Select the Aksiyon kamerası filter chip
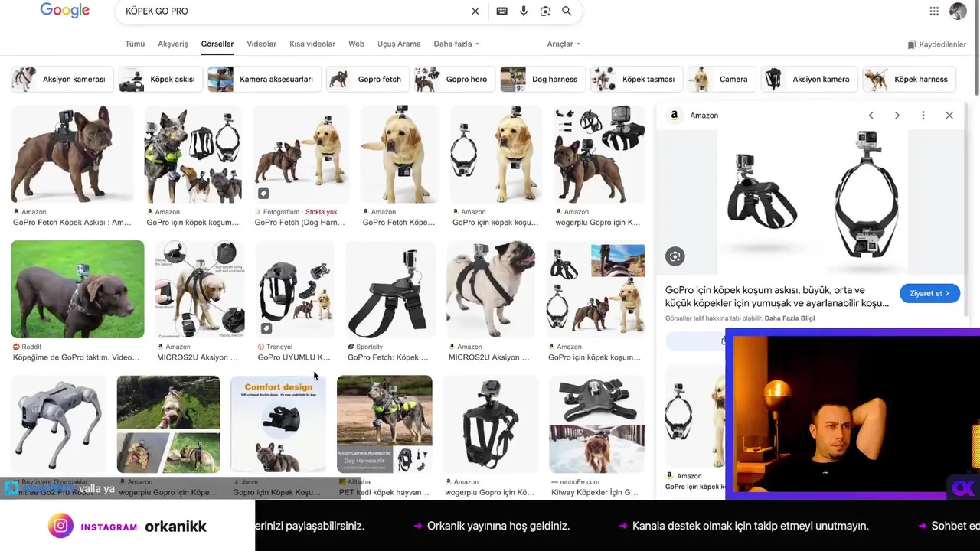This screenshot has width=980, height=551. pos(62,80)
